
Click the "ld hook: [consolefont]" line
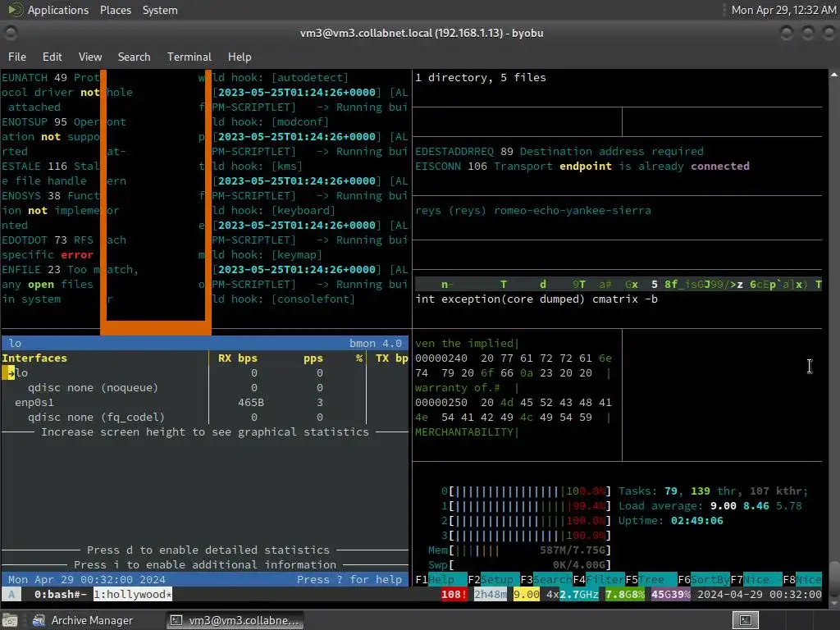[x=283, y=299]
